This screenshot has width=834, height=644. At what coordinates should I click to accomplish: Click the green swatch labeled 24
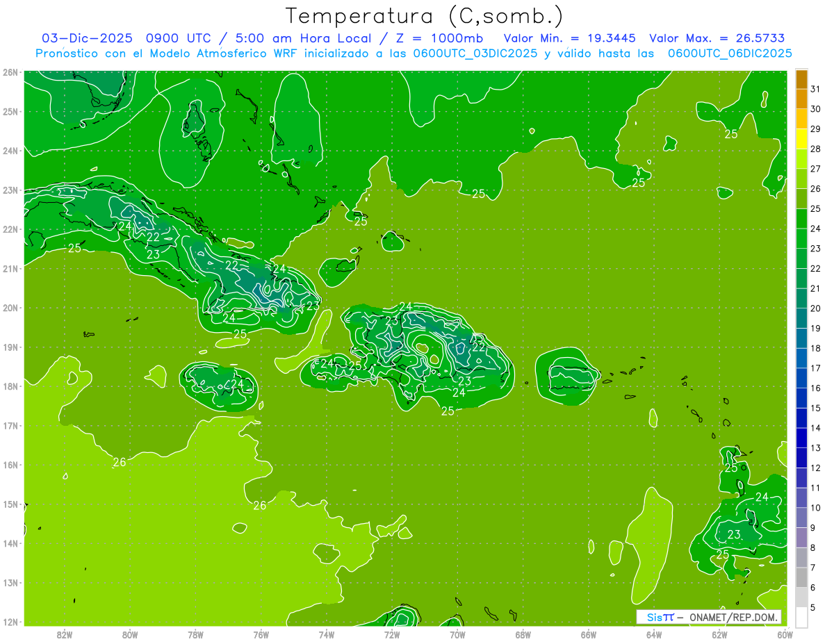point(802,229)
